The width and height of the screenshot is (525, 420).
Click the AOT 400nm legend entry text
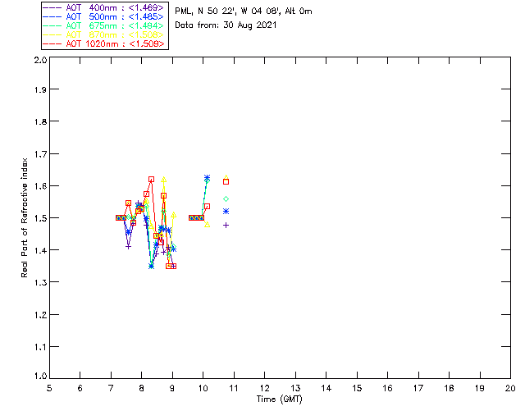point(115,7)
